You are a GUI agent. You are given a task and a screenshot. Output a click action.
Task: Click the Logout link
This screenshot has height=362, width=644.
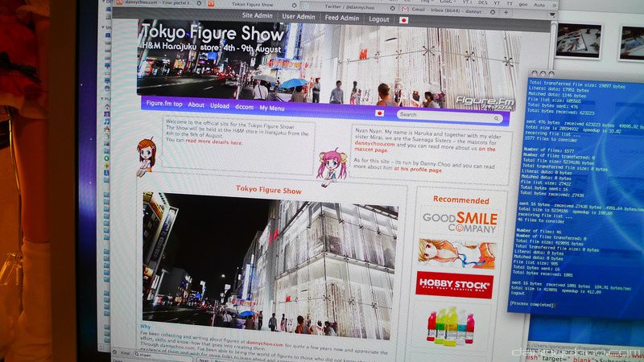379,19
